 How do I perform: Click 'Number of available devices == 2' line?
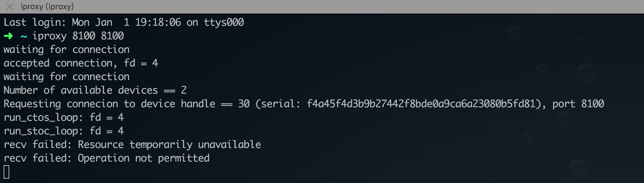click(x=95, y=90)
